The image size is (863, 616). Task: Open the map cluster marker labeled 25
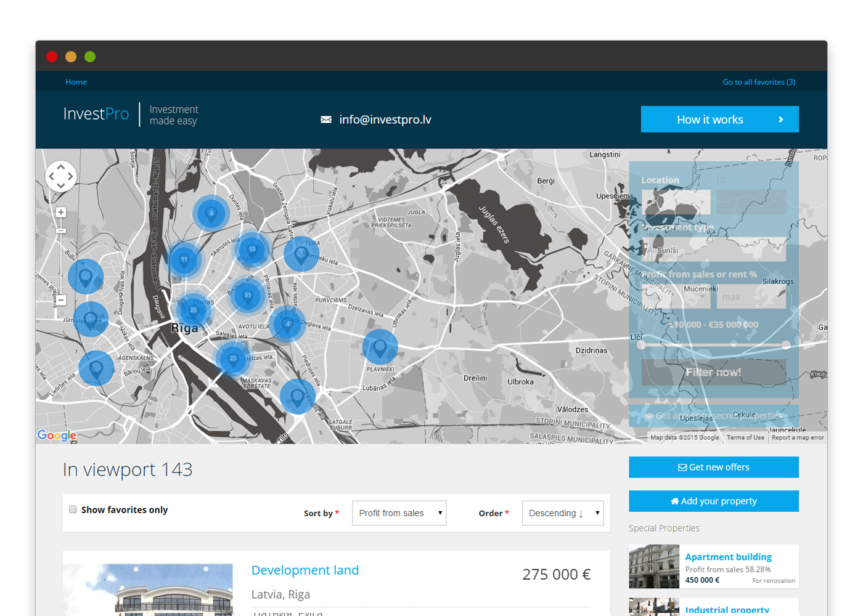click(233, 358)
